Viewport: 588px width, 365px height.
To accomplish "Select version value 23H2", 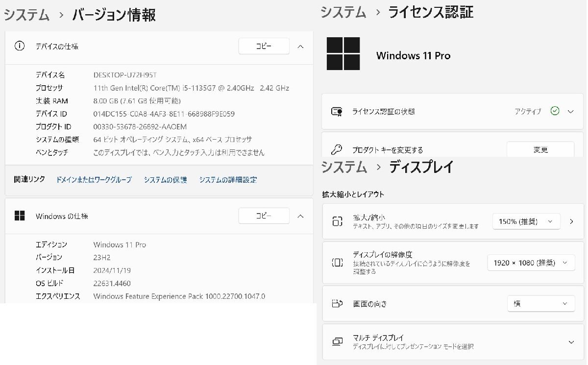I will (x=102, y=257).
